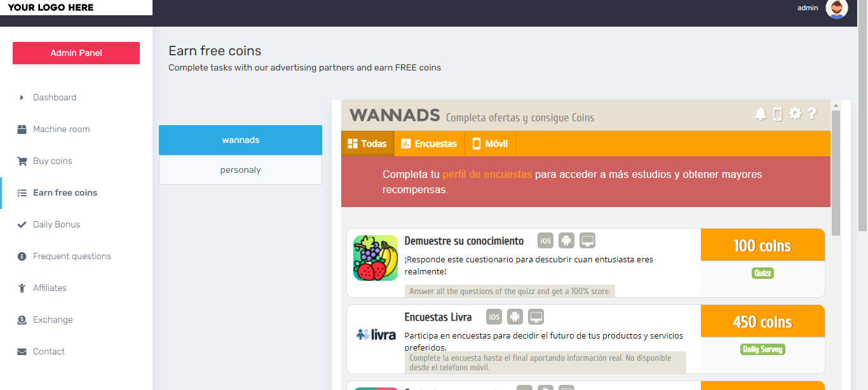Select the personaly provider tab
Image resolution: width=868 pixels, height=390 pixels.
240,170
